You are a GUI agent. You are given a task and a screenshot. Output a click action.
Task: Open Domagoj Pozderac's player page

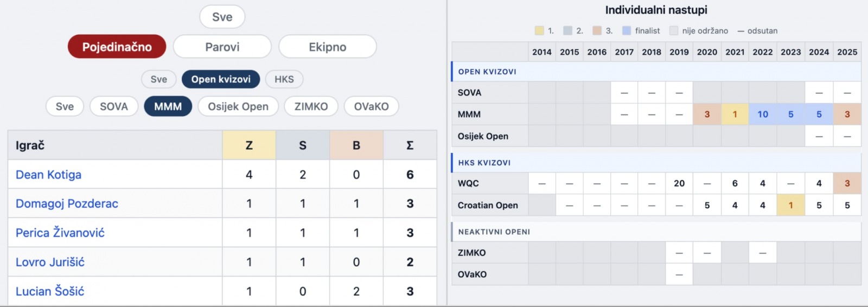[x=67, y=204]
